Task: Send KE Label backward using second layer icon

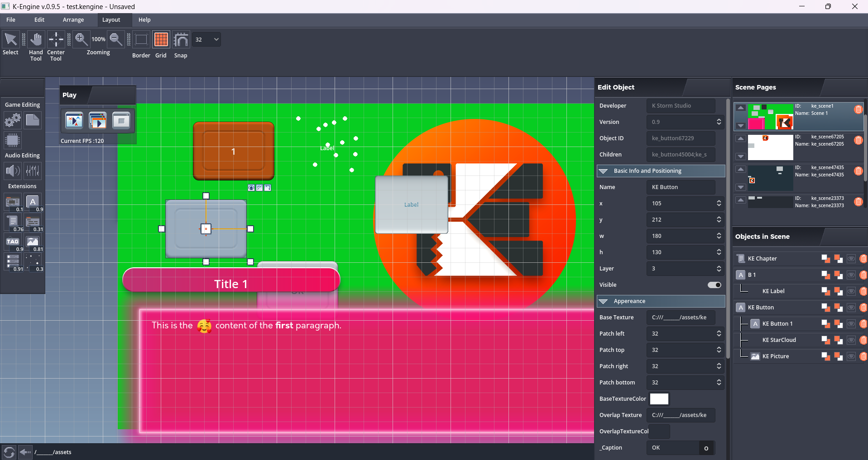Action: [838, 291]
